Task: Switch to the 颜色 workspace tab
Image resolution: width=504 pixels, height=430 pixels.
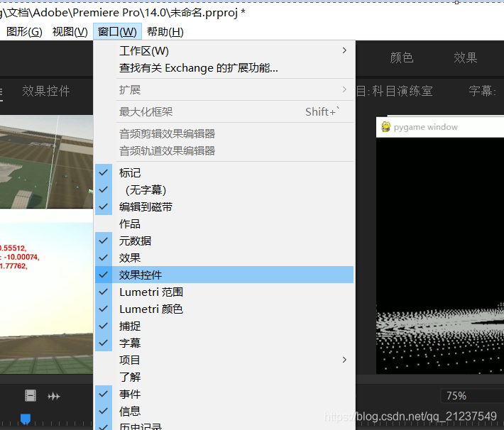Action: click(402, 58)
